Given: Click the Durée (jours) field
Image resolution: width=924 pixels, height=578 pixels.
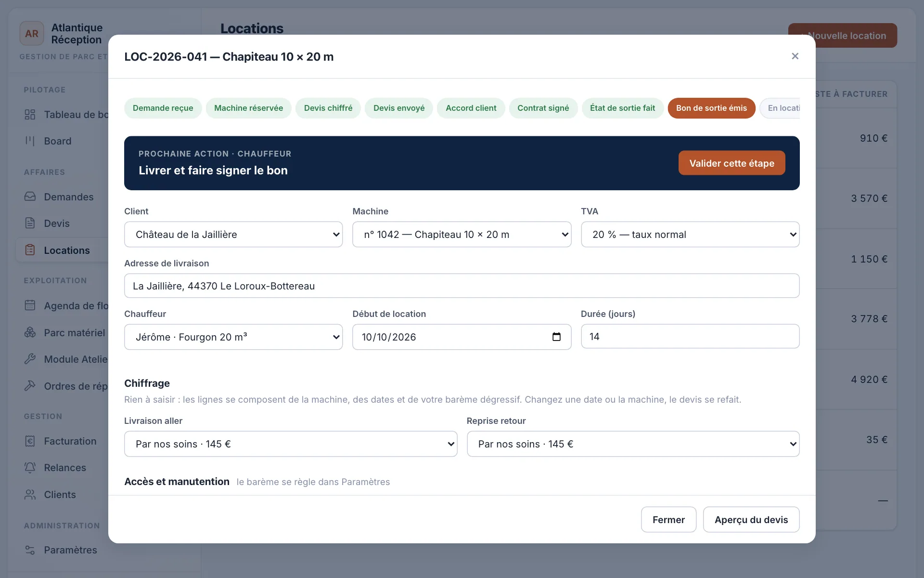Looking at the screenshot, I should tap(690, 336).
